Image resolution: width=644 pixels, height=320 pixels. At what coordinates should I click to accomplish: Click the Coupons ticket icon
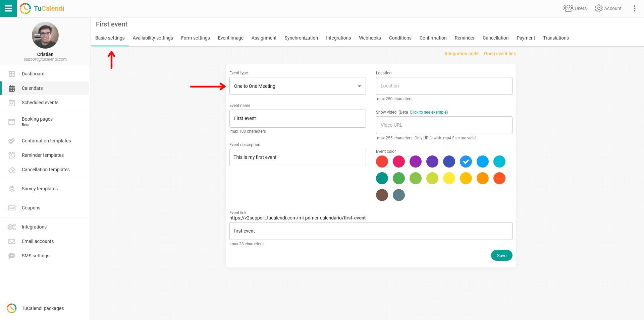point(12,208)
